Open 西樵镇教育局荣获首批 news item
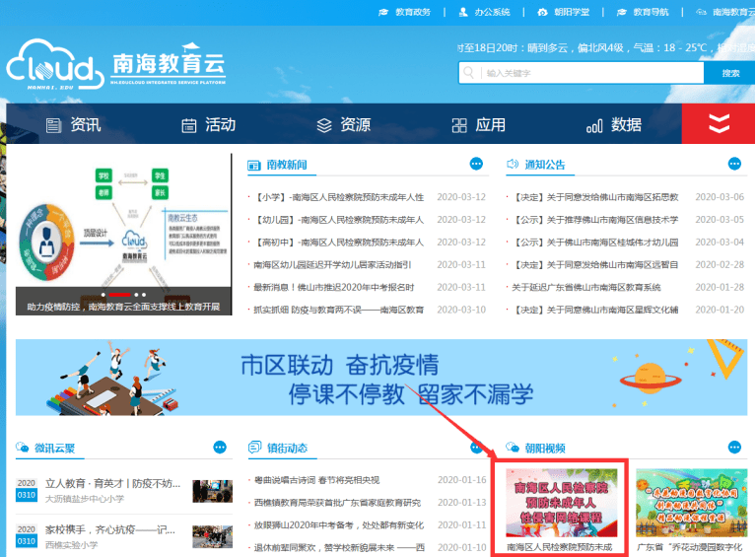756x557 pixels. 337,503
